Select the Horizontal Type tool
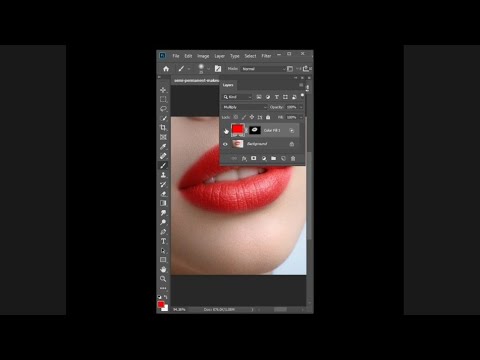Screen dimensions: 480x360 click(x=163, y=241)
